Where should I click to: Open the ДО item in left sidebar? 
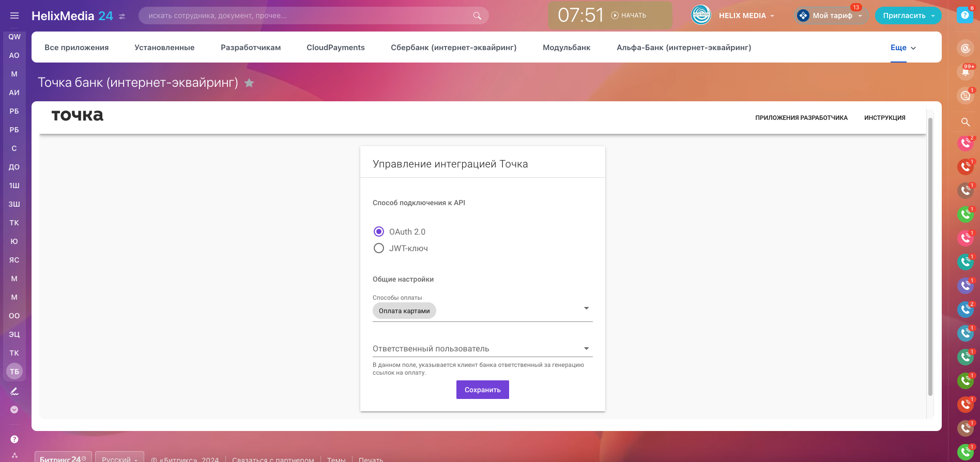click(x=14, y=167)
